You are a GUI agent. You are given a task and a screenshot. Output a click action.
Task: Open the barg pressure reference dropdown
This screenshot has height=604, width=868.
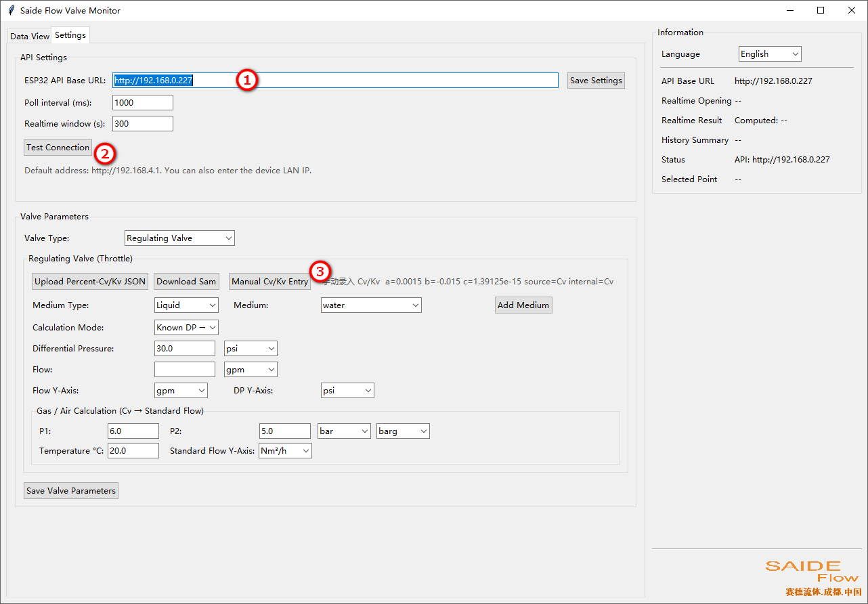(x=403, y=431)
